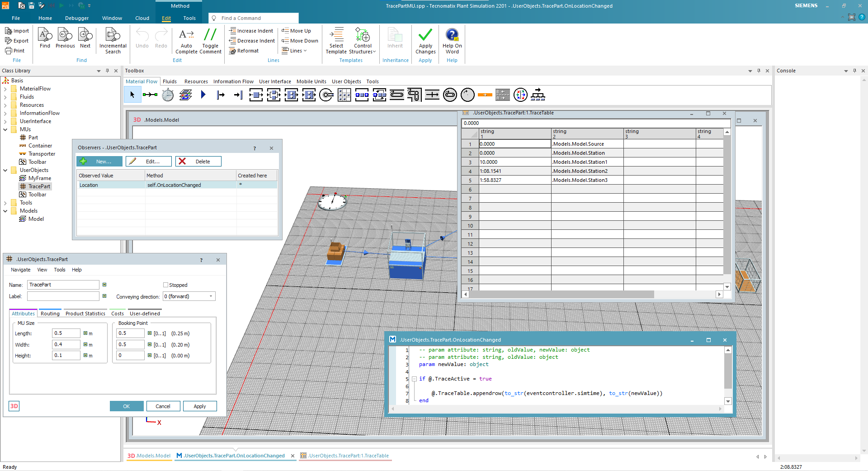
Task: Select the .Models.Model.Station2 table cell
Action: point(587,171)
